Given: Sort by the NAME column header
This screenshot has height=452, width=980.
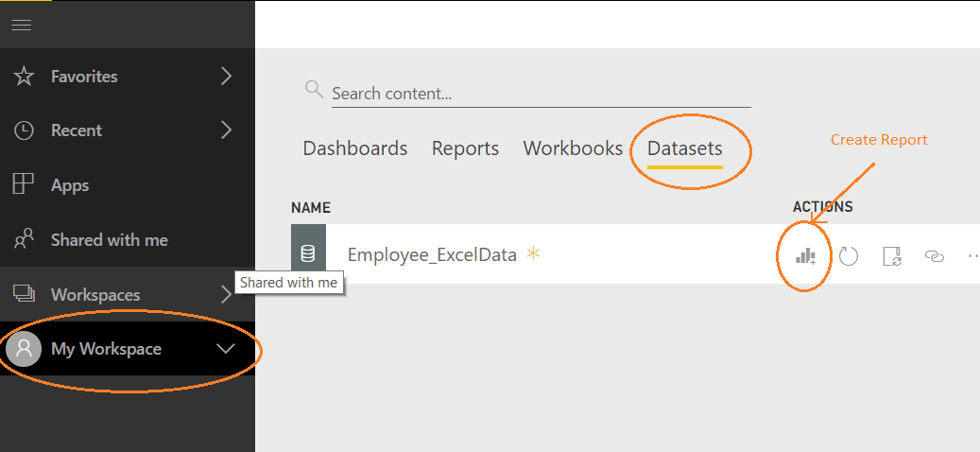Looking at the screenshot, I should (311, 207).
